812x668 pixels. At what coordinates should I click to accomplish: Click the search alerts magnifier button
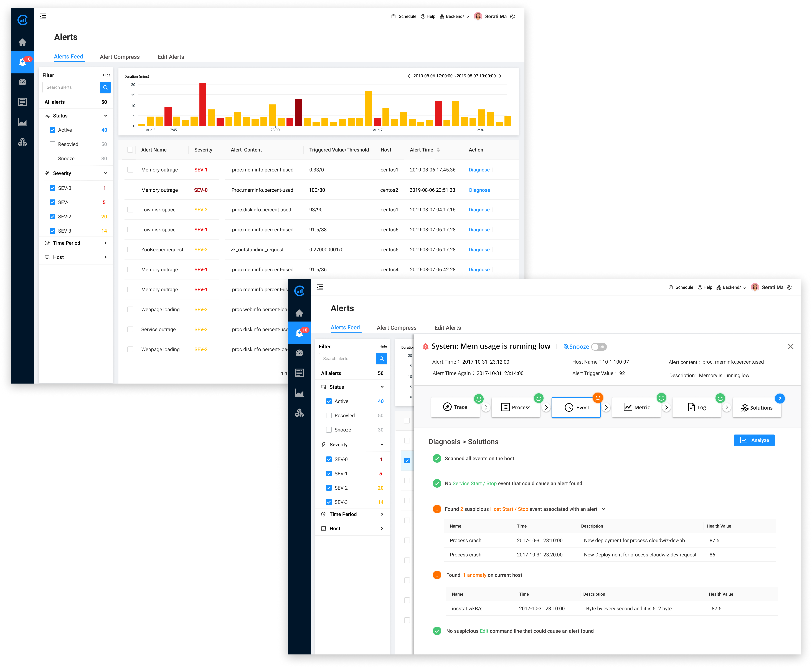(105, 87)
